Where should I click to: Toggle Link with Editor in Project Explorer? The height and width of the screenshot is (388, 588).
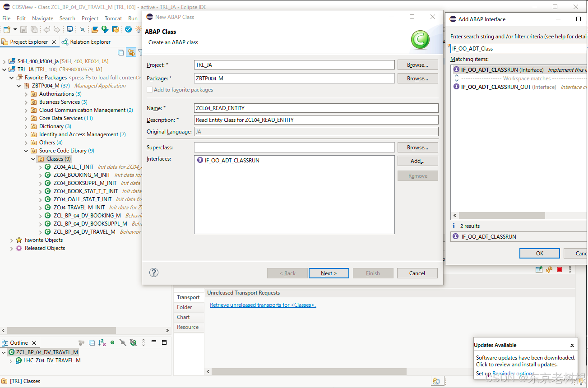[x=131, y=52]
